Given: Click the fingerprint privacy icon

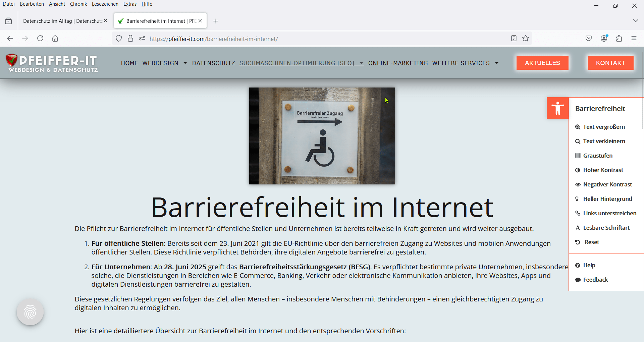Looking at the screenshot, I should tap(30, 312).
